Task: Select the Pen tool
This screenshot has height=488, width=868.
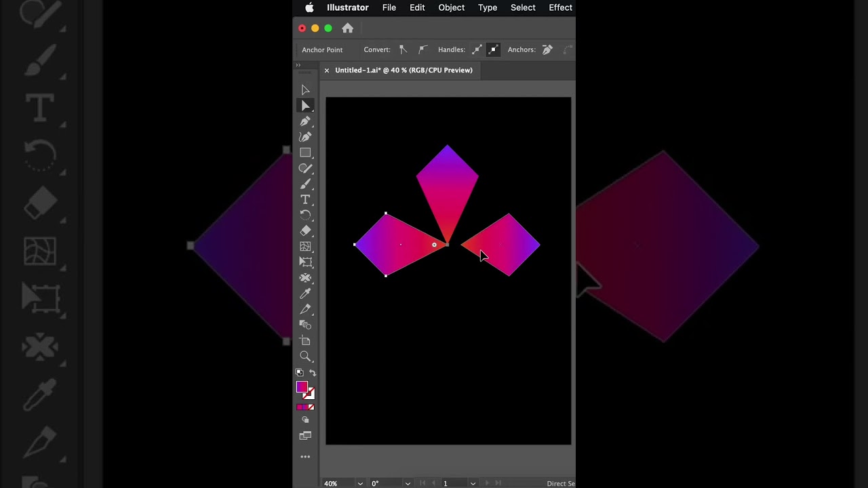Action: [305, 121]
